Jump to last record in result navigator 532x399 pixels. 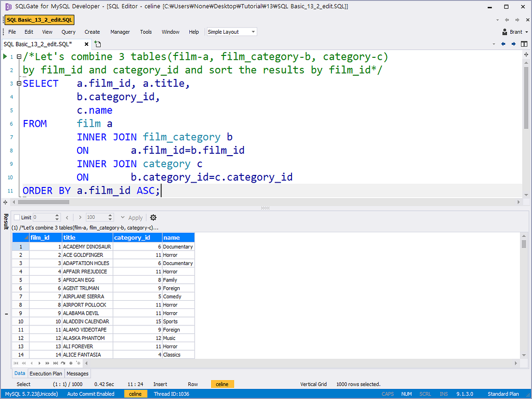point(55,363)
